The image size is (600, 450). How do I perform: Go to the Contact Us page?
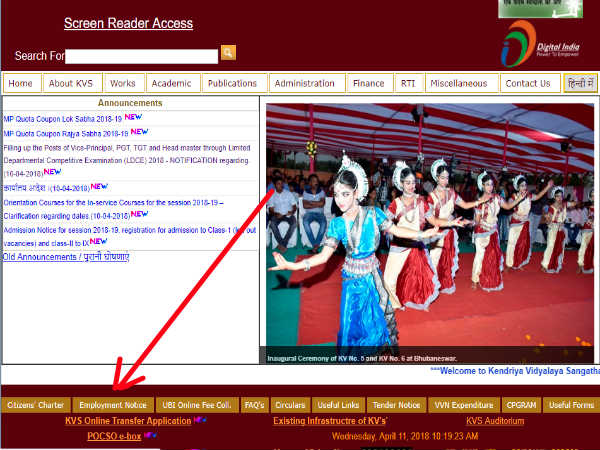tap(530, 83)
